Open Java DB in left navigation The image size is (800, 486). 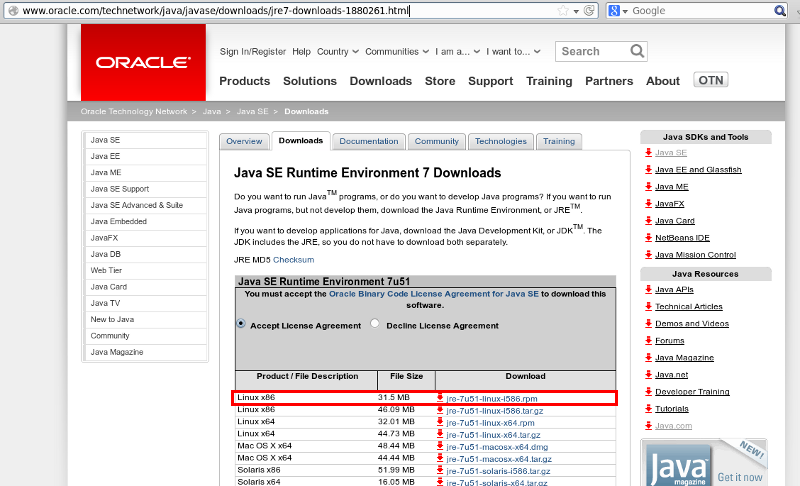coord(145,254)
